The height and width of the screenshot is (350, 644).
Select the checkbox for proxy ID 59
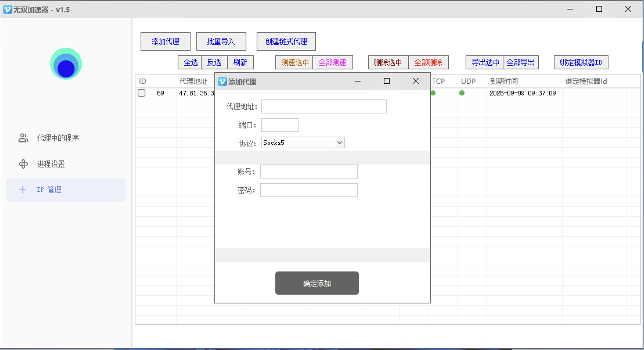click(x=141, y=93)
